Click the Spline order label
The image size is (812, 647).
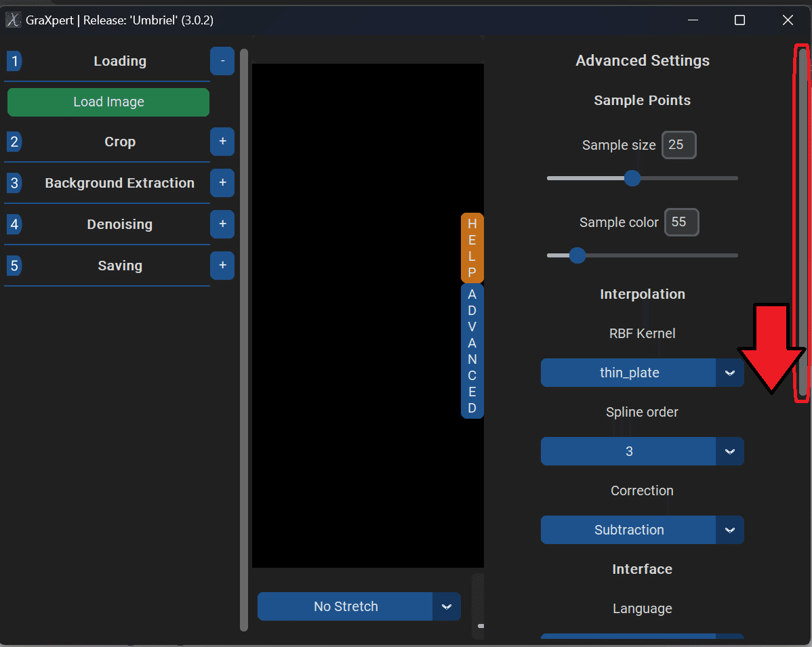click(x=642, y=412)
